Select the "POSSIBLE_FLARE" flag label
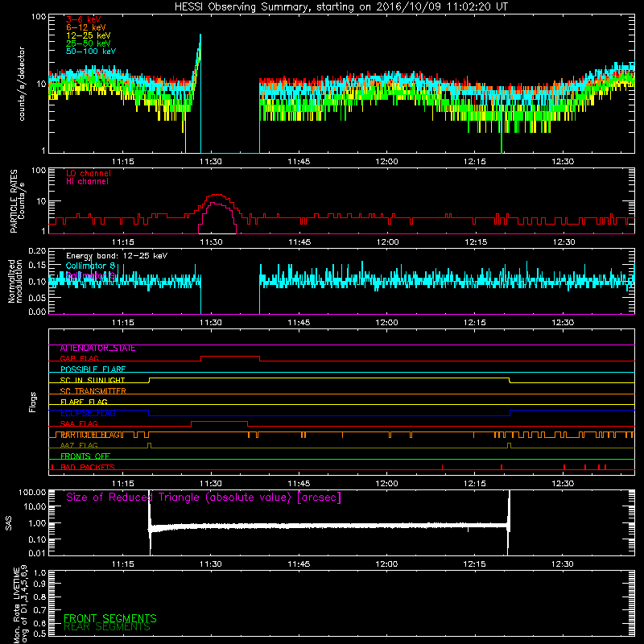644x644 pixels. pos(93,369)
